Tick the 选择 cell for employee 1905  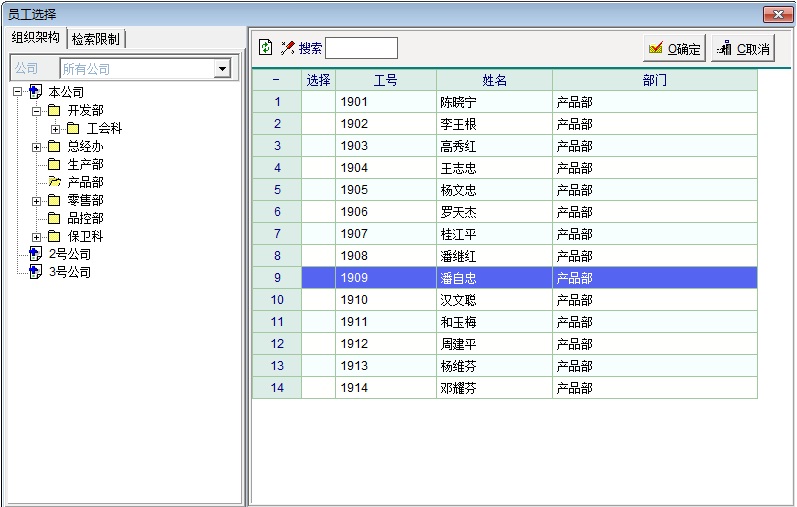(x=318, y=190)
